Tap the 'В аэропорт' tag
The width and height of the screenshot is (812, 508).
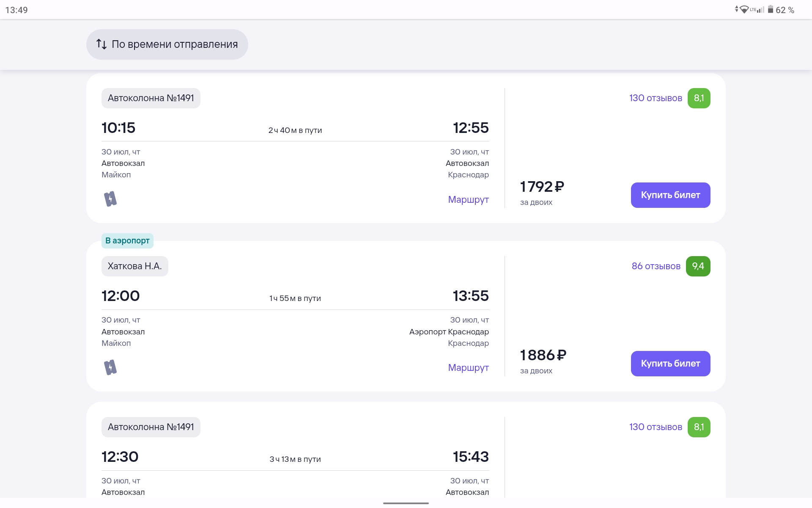pos(127,241)
